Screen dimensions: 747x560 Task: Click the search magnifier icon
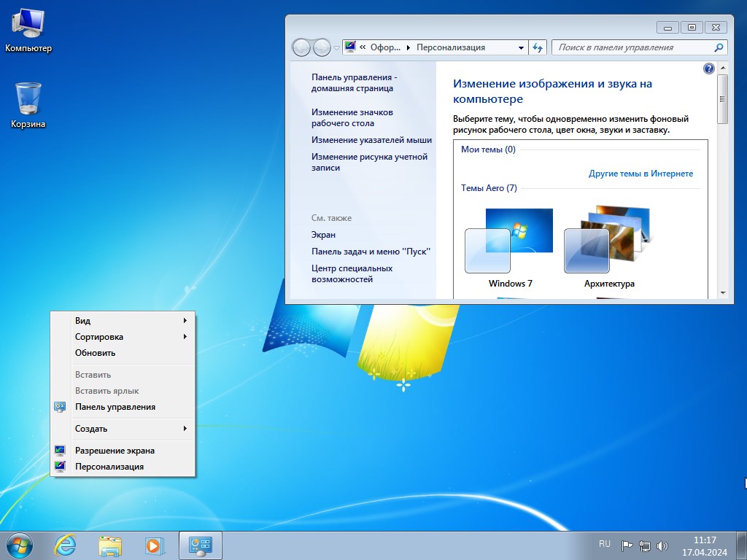click(719, 47)
